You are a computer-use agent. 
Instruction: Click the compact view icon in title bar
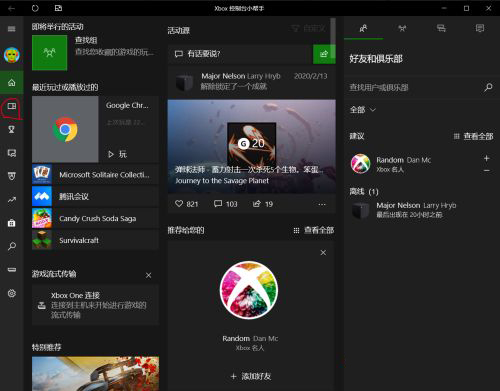58,8
